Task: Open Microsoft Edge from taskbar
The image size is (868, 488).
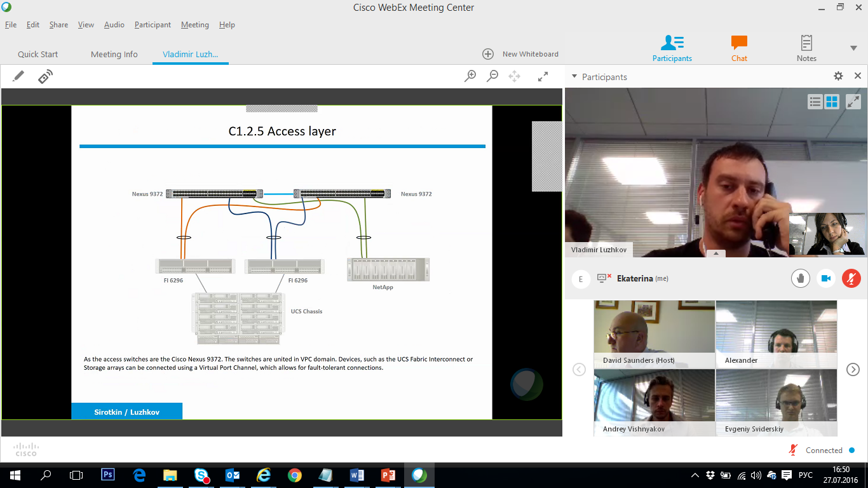Action: (x=139, y=475)
